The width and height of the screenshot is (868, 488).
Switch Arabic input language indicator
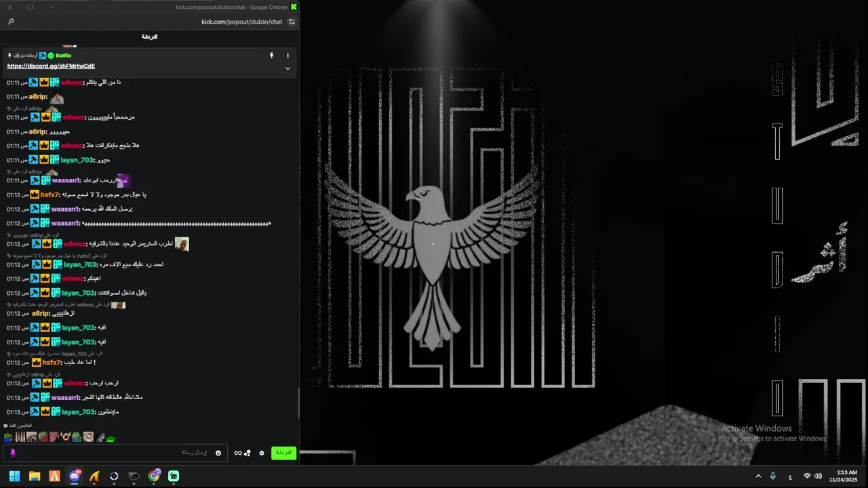click(790, 476)
